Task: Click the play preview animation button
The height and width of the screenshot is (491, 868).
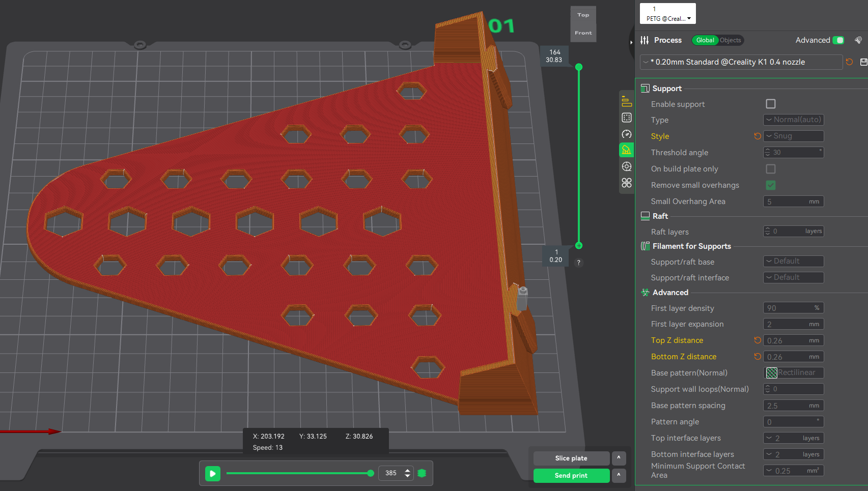Action: 213,473
